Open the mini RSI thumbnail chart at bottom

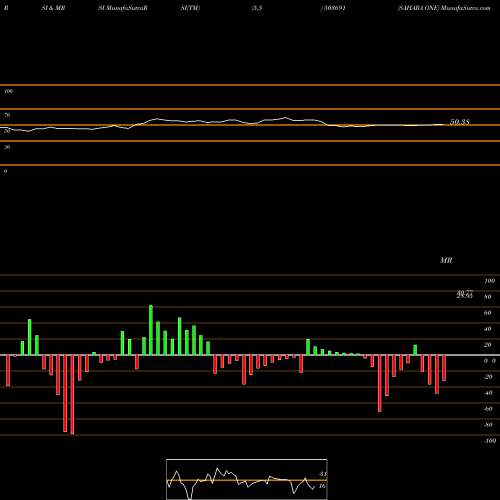247,479
